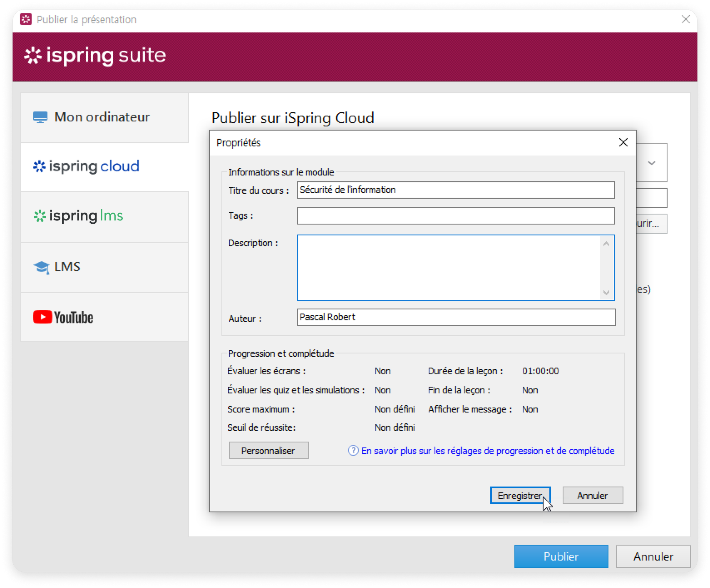710x588 pixels.
Task: Click the iSpring Cloud asterisk icon in sidebar
Action: [39, 166]
